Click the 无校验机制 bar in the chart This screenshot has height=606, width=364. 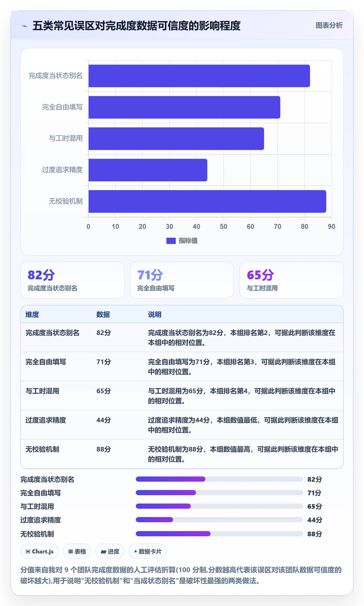pos(207,201)
